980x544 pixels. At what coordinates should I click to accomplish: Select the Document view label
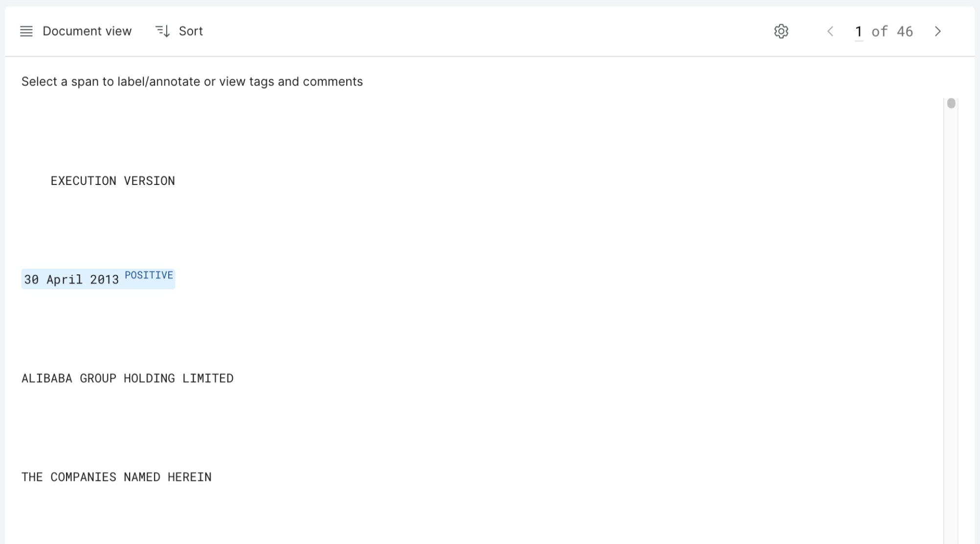click(x=87, y=31)
